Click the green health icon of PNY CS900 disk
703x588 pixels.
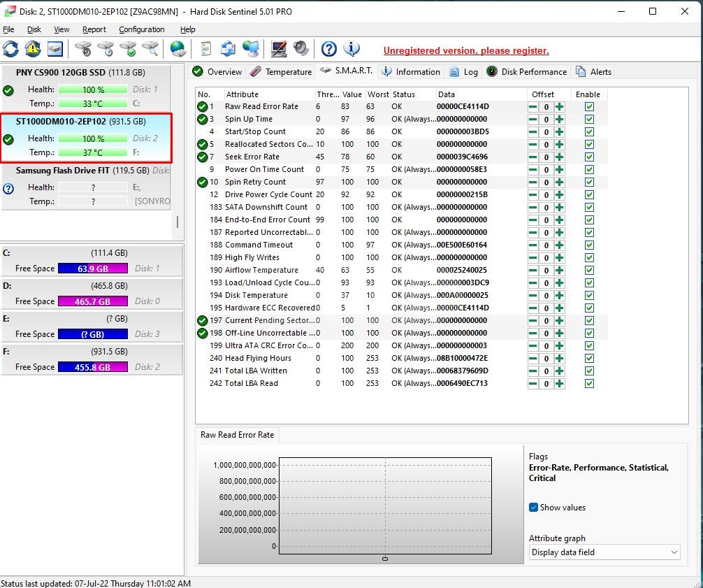click(8, 91)
